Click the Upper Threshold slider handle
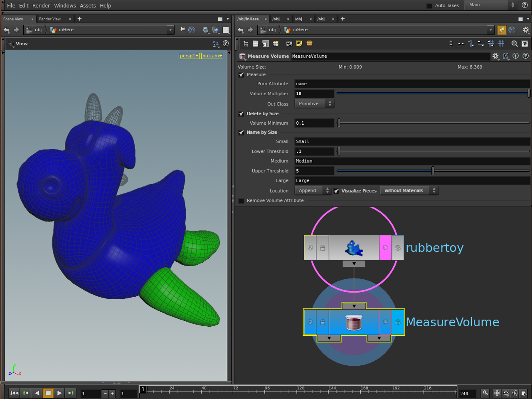This screenshot has width=532, height=399. pyautogui.click(x=433, y=171)
